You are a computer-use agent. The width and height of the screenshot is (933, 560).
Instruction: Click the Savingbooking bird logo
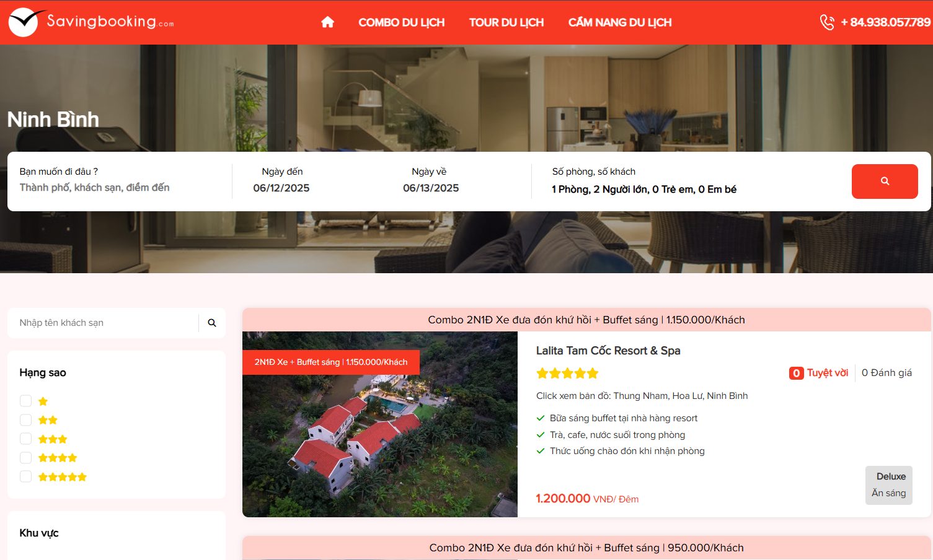point(25,22)
